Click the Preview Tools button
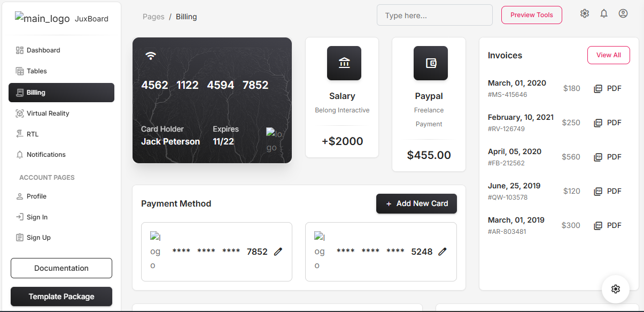The width and height of the screenshot is (644, 312). point(531,15)
